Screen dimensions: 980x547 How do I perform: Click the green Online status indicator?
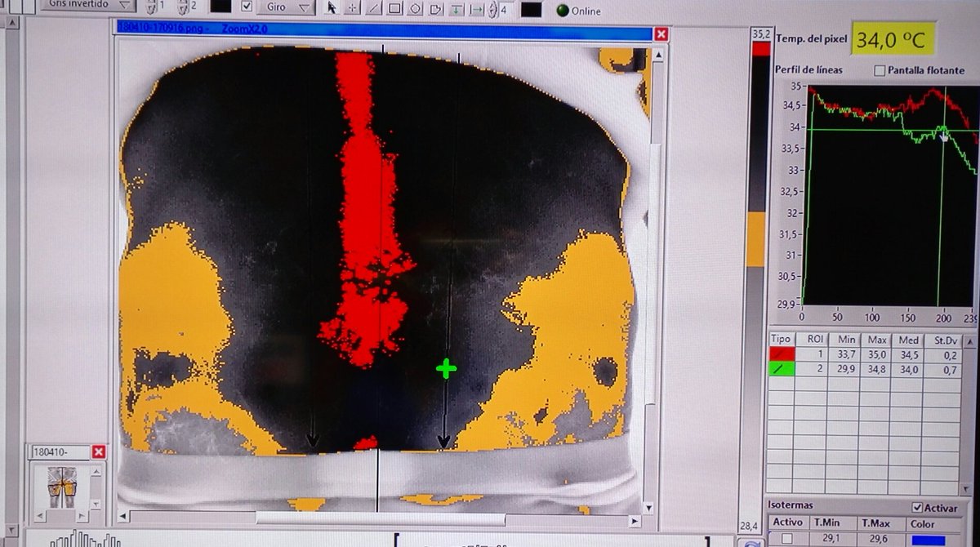tap(562, 11)
